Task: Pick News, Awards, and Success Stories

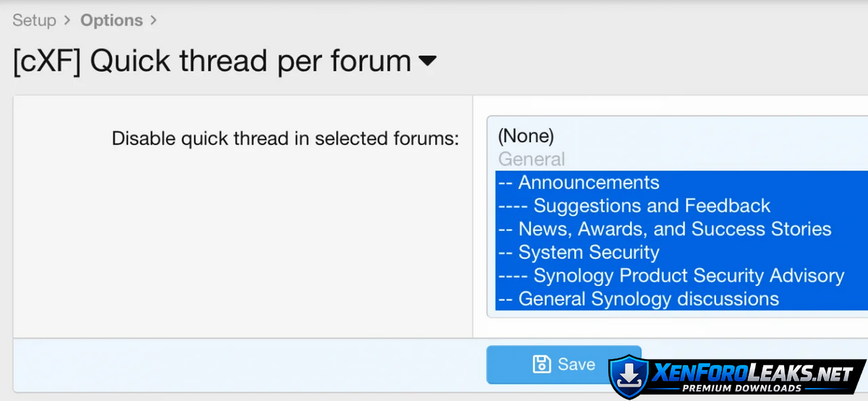Action: [x=674, y=229]
